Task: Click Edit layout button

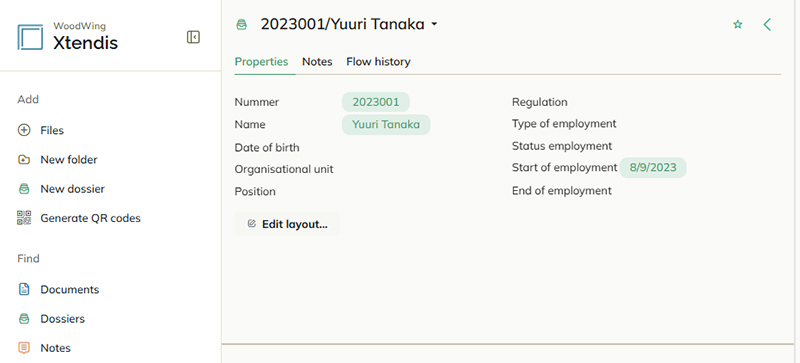Action: (x=287, y=224)
